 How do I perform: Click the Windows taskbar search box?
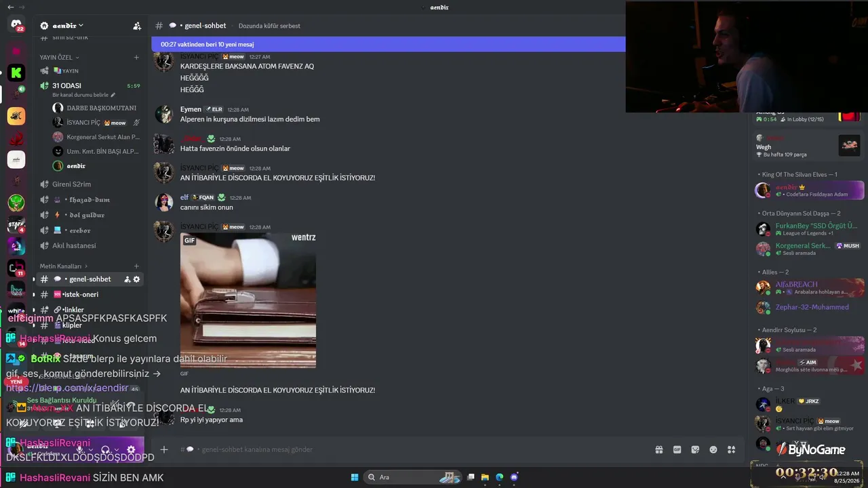[x=412, y=477]
